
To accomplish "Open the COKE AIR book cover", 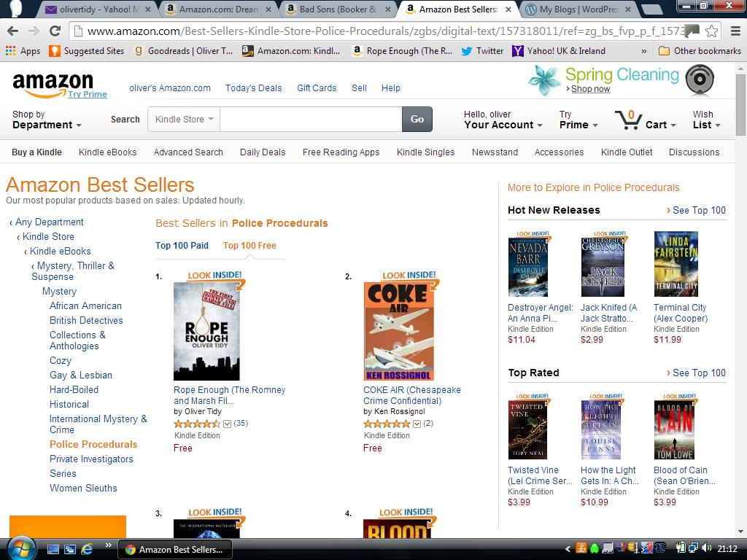I will [x=399, y=332].
